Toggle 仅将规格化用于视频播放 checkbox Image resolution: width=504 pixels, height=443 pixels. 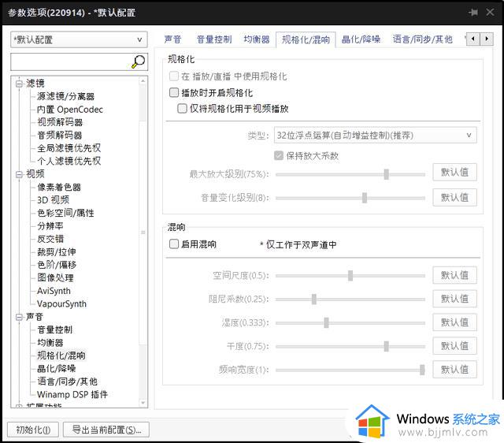coord(182,109)
